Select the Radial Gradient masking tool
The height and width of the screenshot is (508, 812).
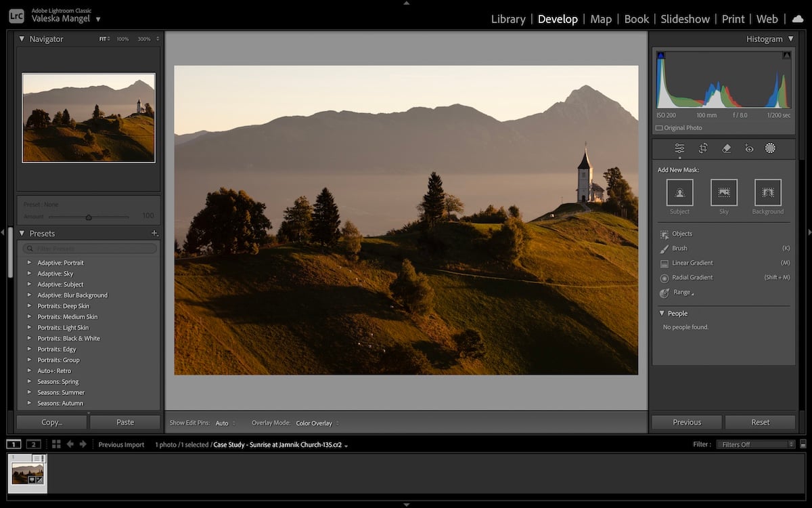tap(692, 277)
